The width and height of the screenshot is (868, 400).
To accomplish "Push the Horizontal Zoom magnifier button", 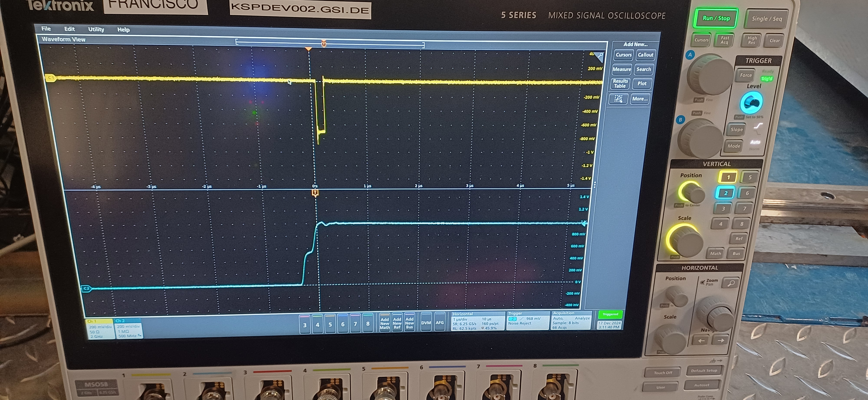I will pos(731,284).
